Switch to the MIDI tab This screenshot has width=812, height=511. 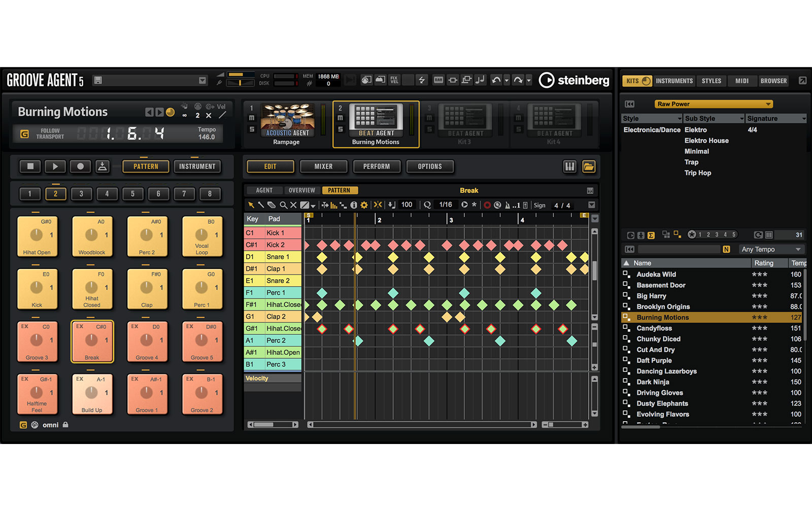pyautogui.click(x=742, y=81)
